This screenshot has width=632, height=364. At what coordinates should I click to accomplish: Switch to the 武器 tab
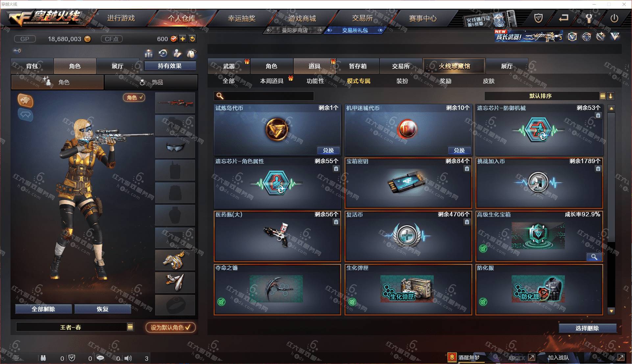[x=229, y=66]
